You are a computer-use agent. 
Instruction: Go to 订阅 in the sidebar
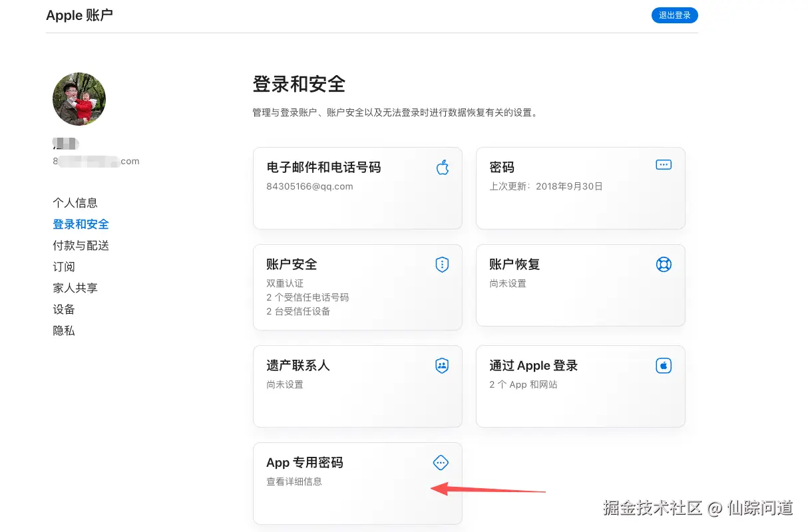(x=64, y=267)
